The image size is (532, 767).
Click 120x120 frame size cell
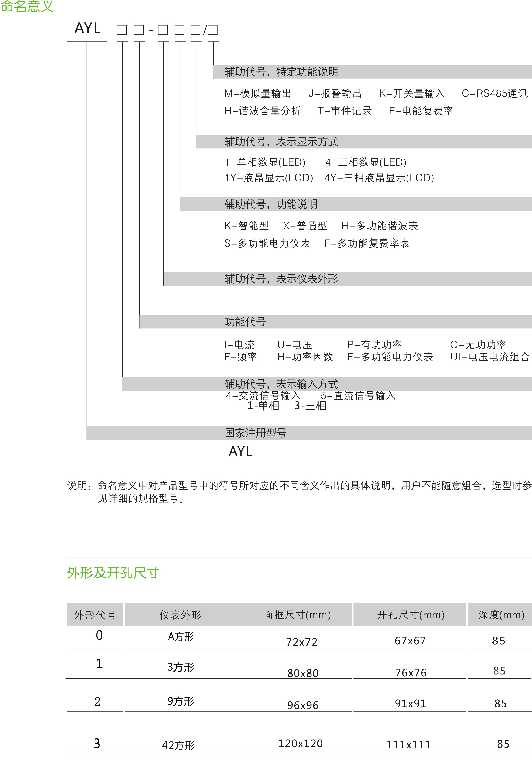click(x=301, y=744)
